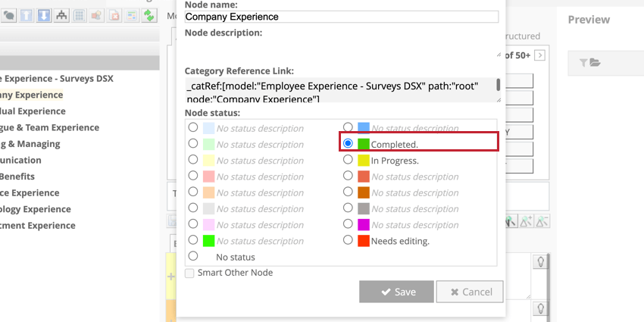Click the document with red X icon
The width and height of the screenshot is (644, 322).
click(113, 16)
